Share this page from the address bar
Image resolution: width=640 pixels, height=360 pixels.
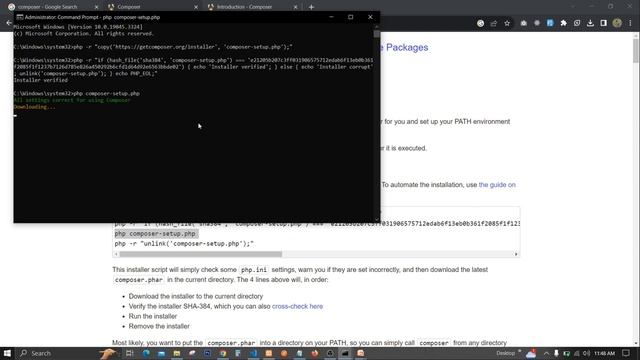click(x=494, y=23)
